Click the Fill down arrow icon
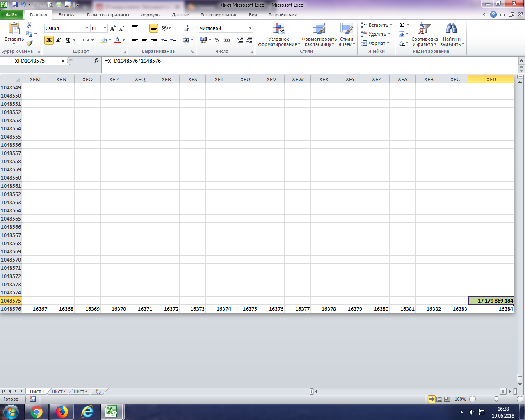The image size is (525, 420). [x=402, y=34]
